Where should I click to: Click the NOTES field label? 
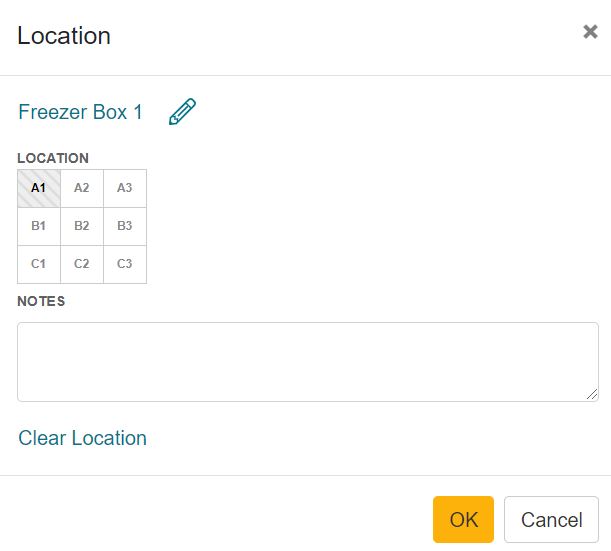click(41, 301)
